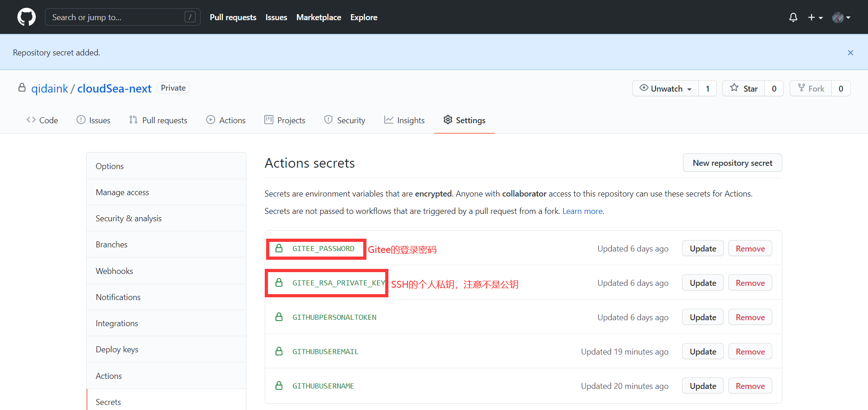Open the plus create-new dropdown
Image resolution: width=868 pixels, height=410 pixels.
815,17
